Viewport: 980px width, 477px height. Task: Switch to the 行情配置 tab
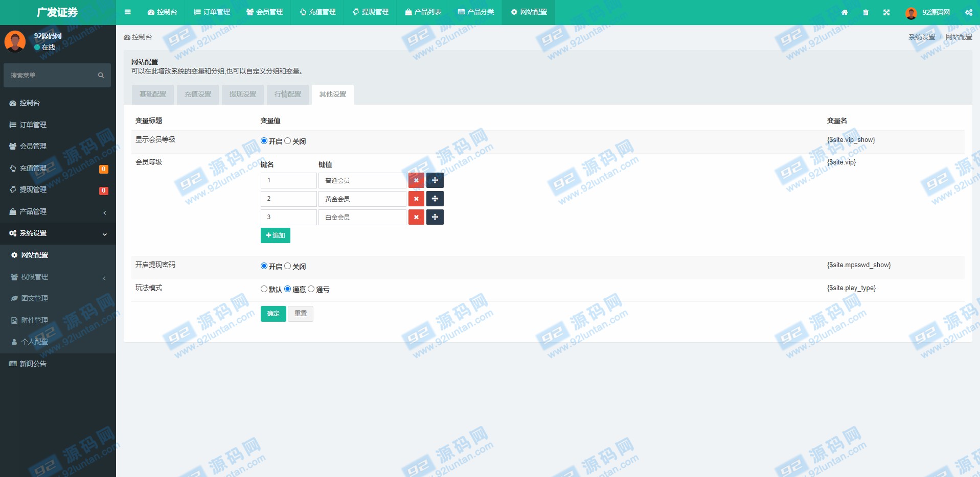click(288, 94)
